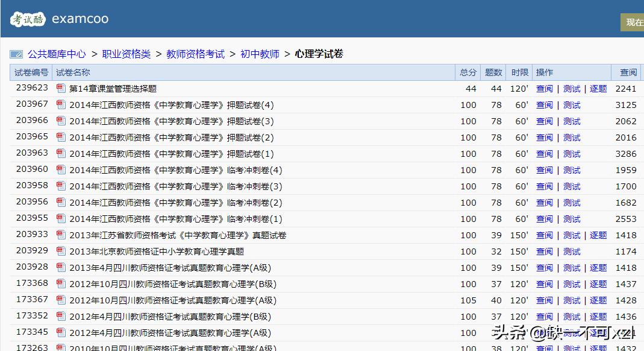Click document icon for 押题试卷(2) row
Image resolution: width=644 pixels, height=351 pixels.
click(61, 137)
